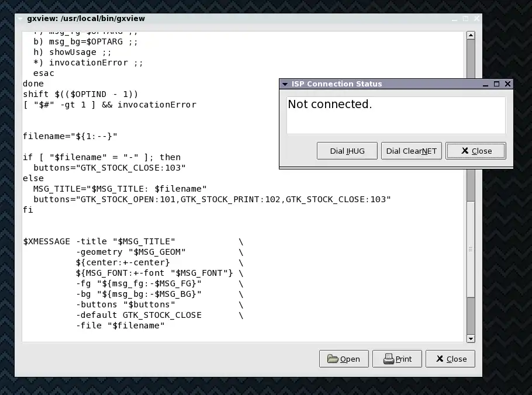This screenshot has width=532, height=395.
Task: Click the ISP Connection Status title bar text
Action: click(x=337, y=84)
